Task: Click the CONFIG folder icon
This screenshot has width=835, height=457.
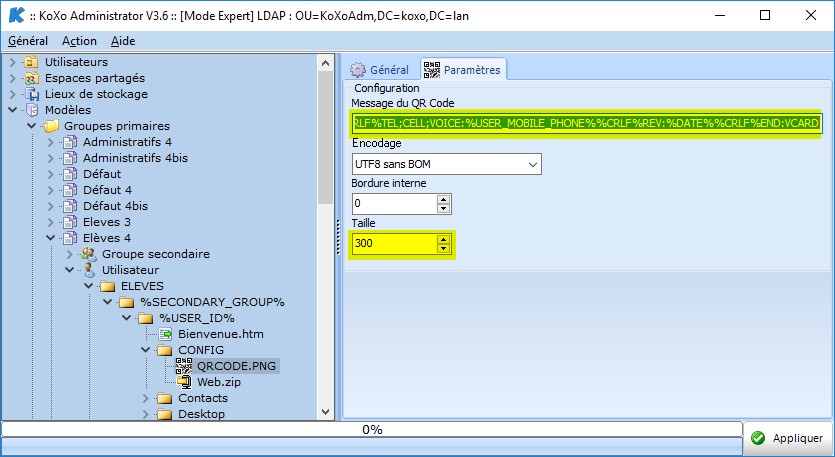Action: [165, 350]
